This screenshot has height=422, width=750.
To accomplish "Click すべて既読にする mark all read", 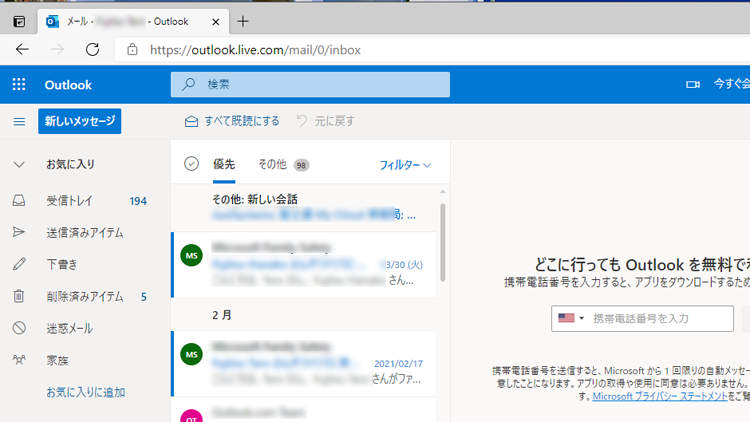I will coord(232,122).
